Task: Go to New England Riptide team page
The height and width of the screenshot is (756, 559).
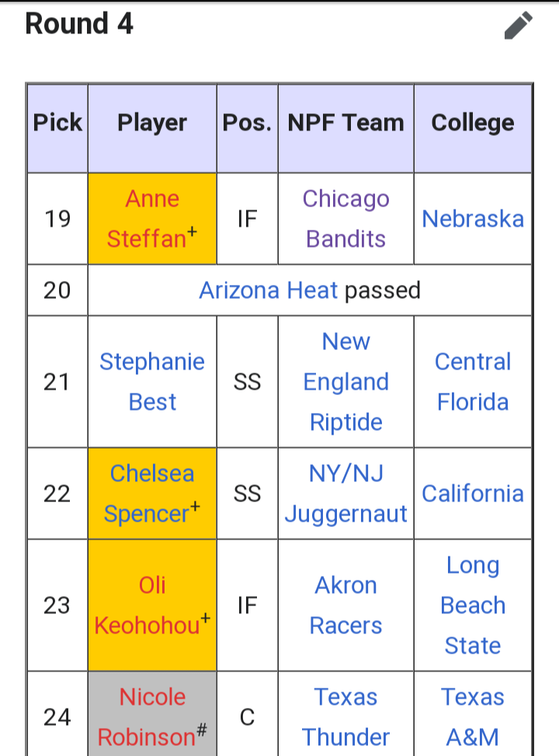Action: click(345, 382)
